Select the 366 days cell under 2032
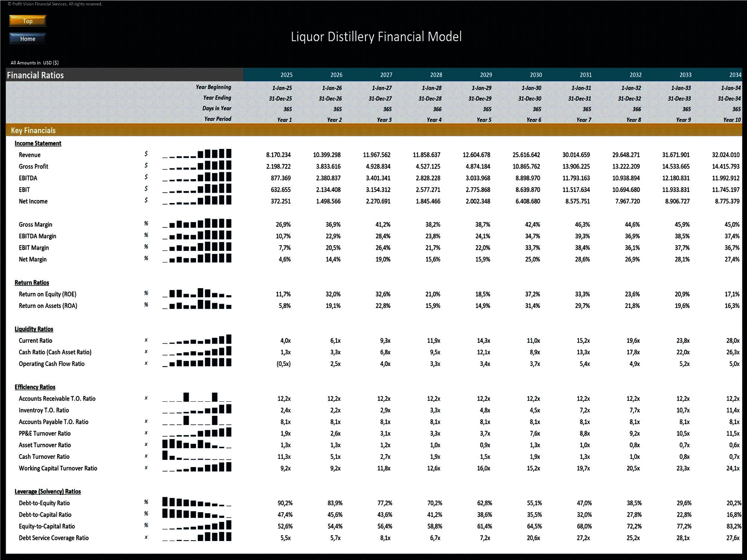Viewport: 747px width, 560px height. click(x=637, y=109)
